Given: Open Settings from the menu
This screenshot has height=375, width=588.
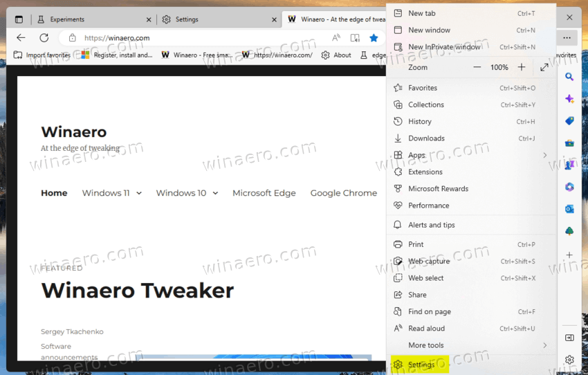Looking at the screenshot, I should (x=471, y=365).
